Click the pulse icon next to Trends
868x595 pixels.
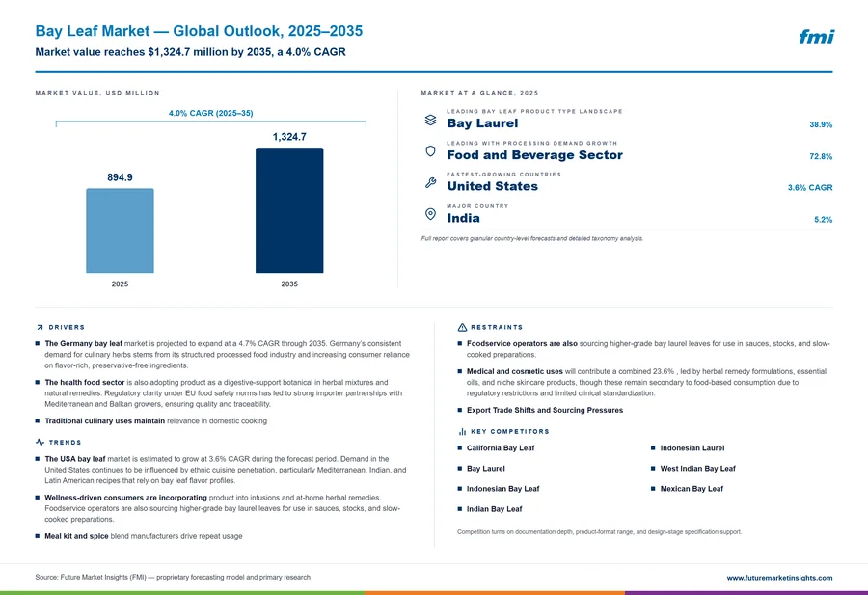coord(40,443)
